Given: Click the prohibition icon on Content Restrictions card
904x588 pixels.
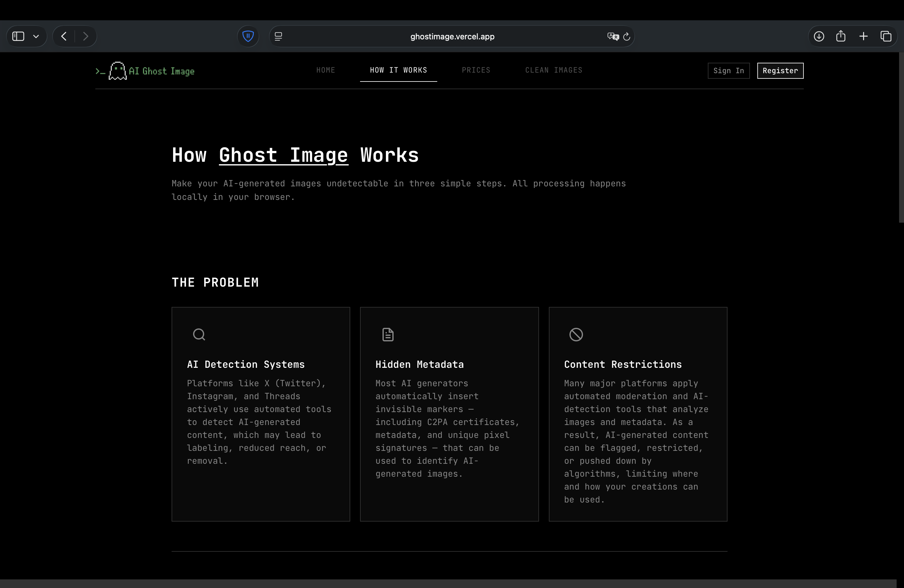Looking at the screenshot, I should pyautogui.click(x=576, y=334).
